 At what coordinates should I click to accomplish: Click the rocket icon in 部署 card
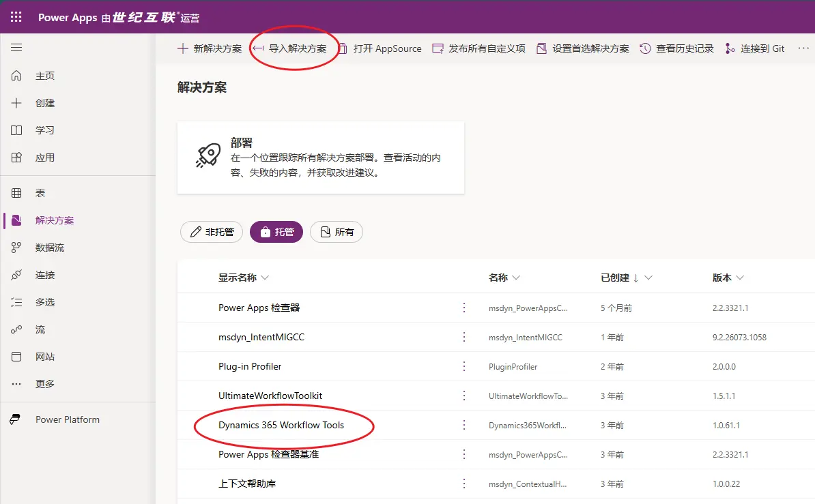tap(208, 155)
